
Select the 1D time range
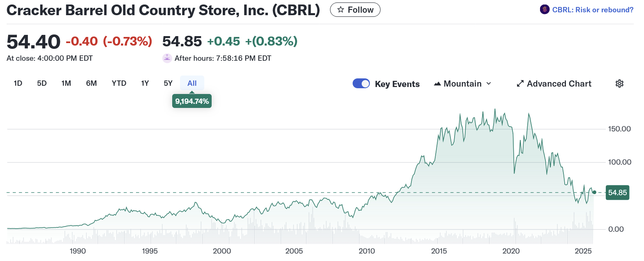(x=18, y=83)
